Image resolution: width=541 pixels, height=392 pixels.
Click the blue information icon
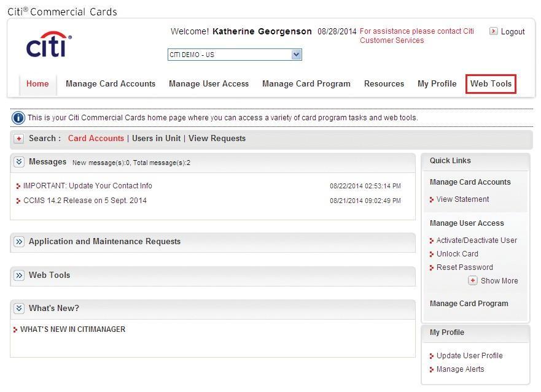point(18,118)
